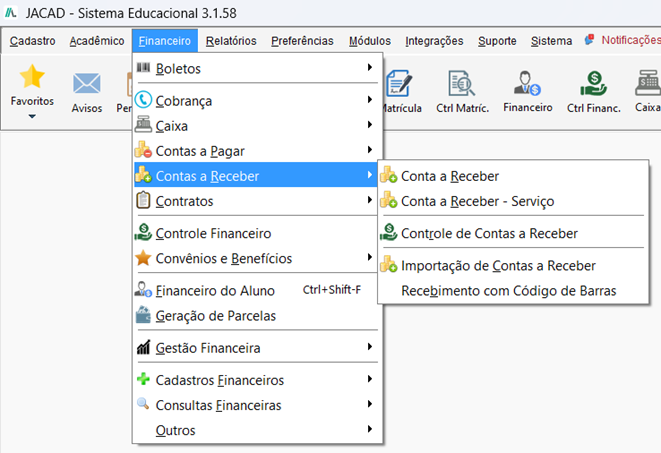Image resolution: width=661 pixels, height=453 pixels.
Task: Open the Integrações menu
Action: pyautogui.click(x=434, y=41)
